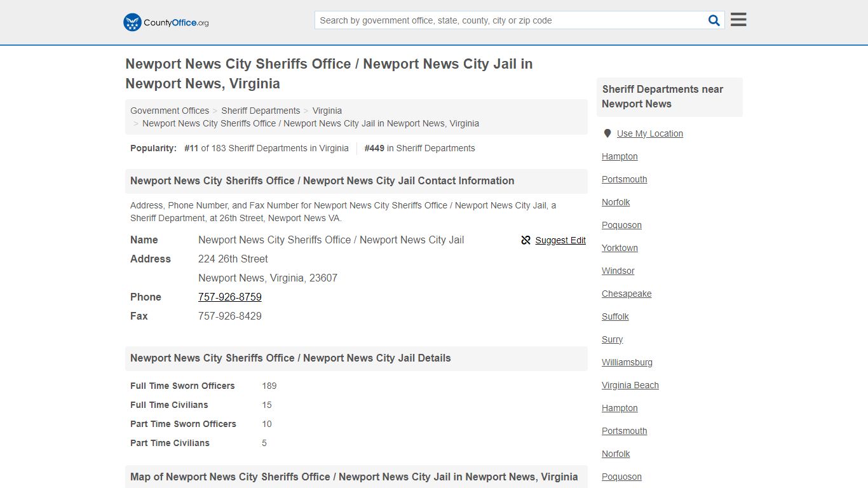Click the Part Time Civilians label
This screenshot has width=868, height=488.
pyautogui.click(x=170, y=443)
